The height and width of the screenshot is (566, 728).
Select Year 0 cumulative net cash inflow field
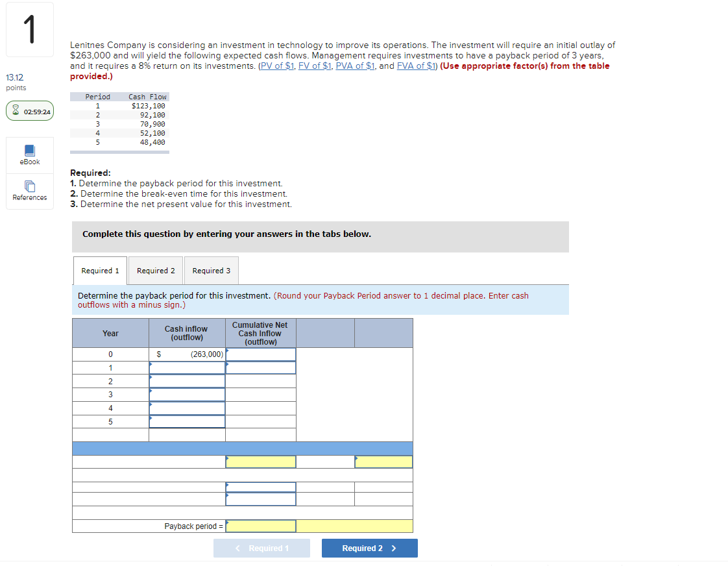pyautogui.click(x=261, y=354)
